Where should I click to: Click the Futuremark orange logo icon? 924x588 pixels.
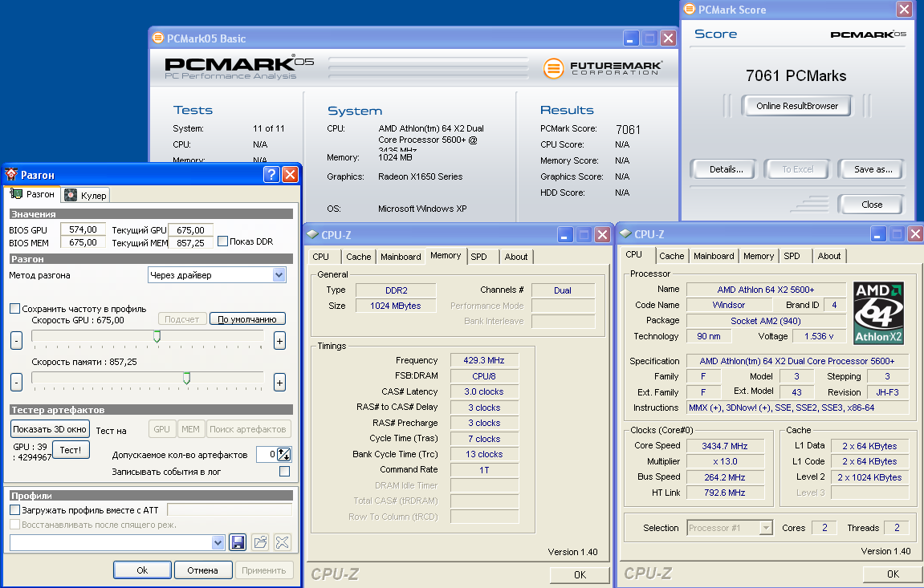click(x=553, y=68)
